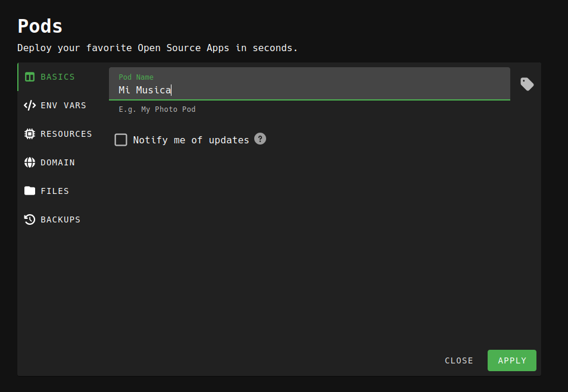
Task: Click the "E.g. My Photo Pod" hint text
Action: click(x=157, y=109)
